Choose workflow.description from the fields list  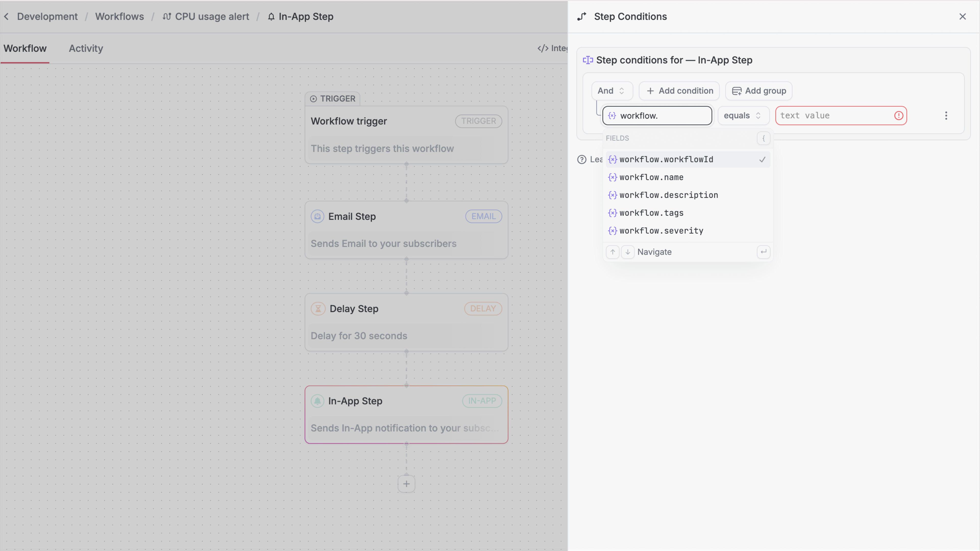(668, 195)
